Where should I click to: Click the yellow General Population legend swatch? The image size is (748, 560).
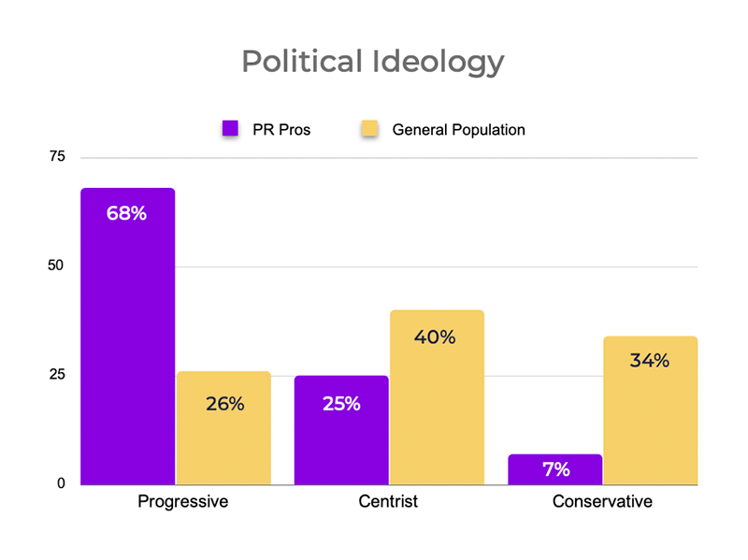pyautogui.click(x=369, y=129)
